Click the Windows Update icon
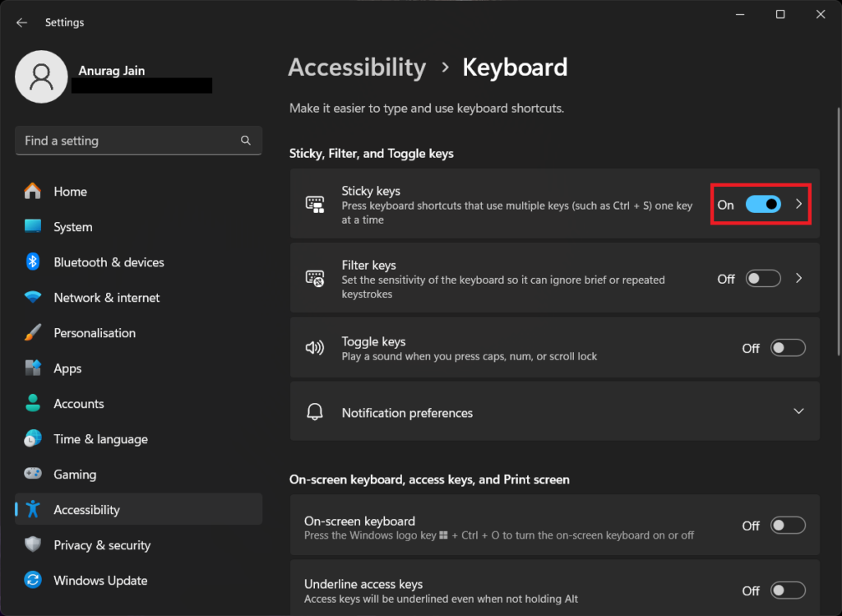 point(31,580)
